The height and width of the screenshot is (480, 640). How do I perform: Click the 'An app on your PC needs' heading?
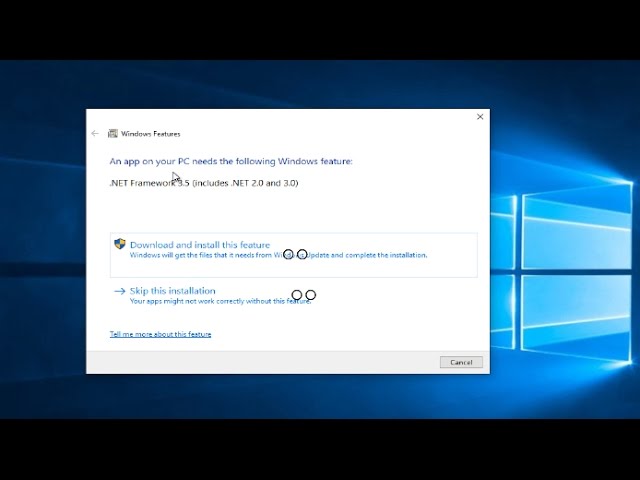click(231, 161)
